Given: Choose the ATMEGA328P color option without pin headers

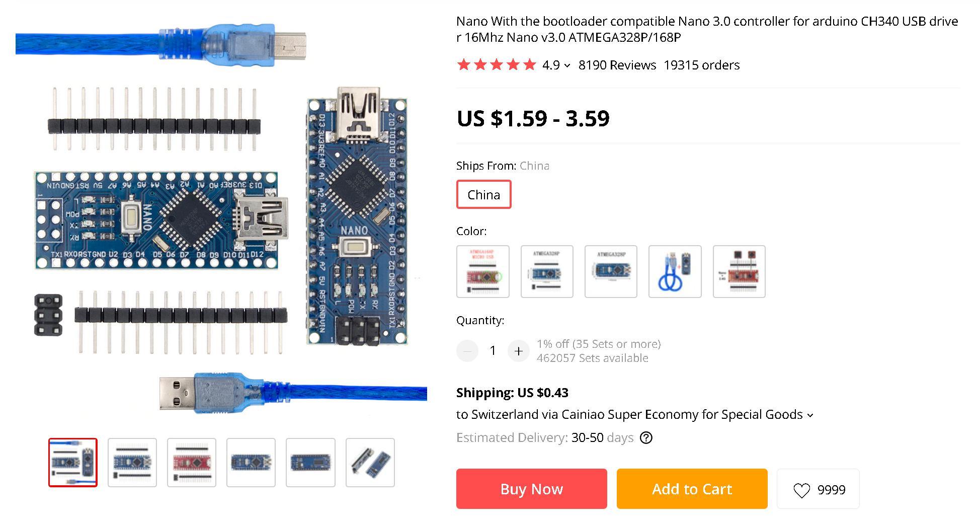Looking at the screenshot, I should 611,271.
